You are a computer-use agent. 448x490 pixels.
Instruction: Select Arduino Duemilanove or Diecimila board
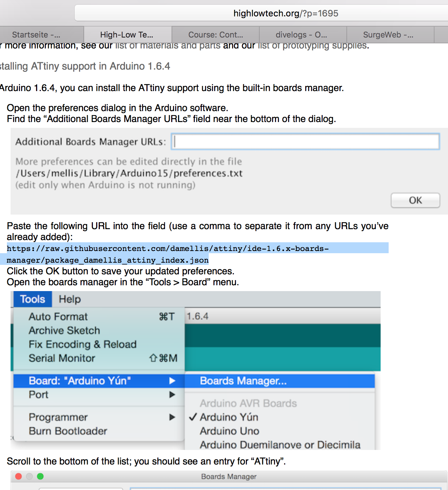tap(280, 445)
